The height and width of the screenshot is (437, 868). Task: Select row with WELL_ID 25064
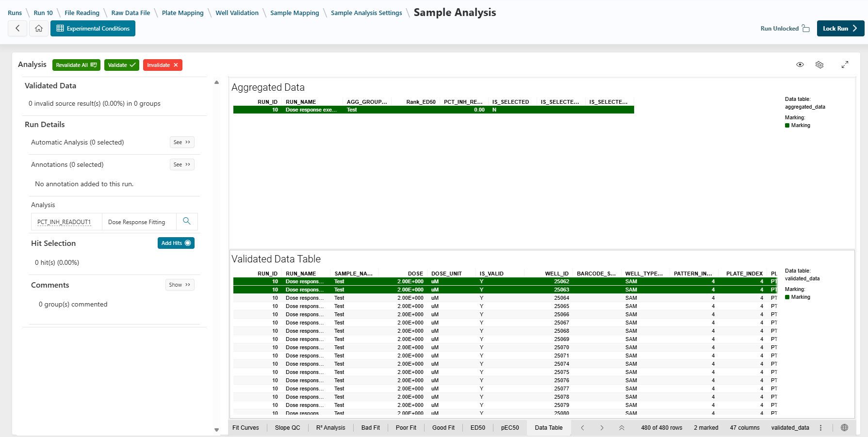coord(505,298)
